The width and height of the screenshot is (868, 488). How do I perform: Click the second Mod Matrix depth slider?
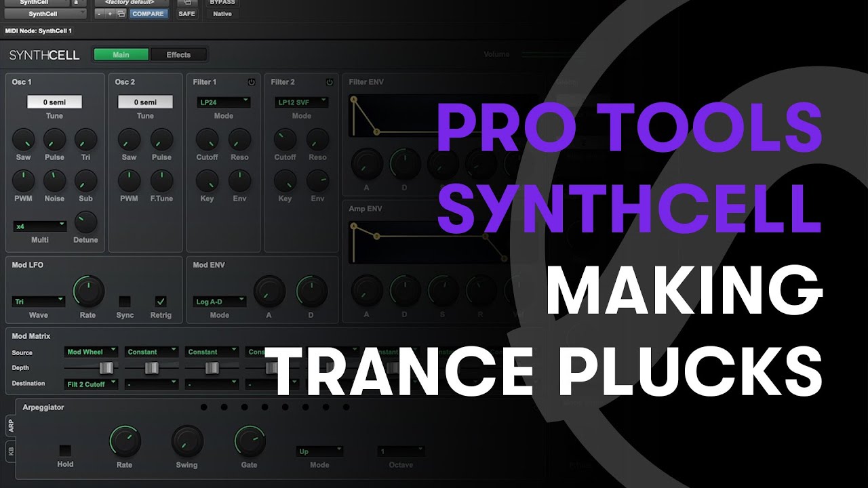(x=152, y=368)
